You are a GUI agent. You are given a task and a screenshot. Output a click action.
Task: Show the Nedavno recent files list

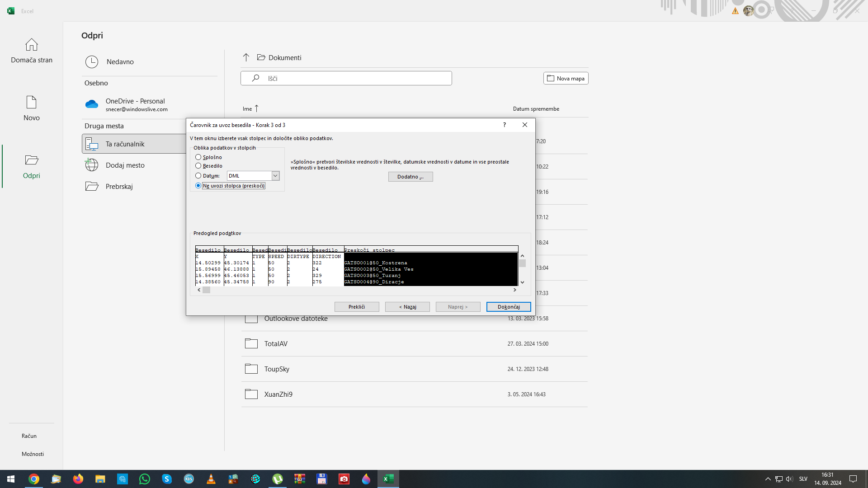[x=149, y=62]
